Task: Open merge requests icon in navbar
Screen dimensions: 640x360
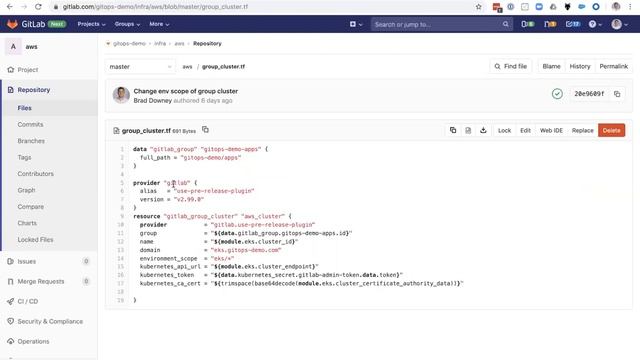Action: [550, 24]
